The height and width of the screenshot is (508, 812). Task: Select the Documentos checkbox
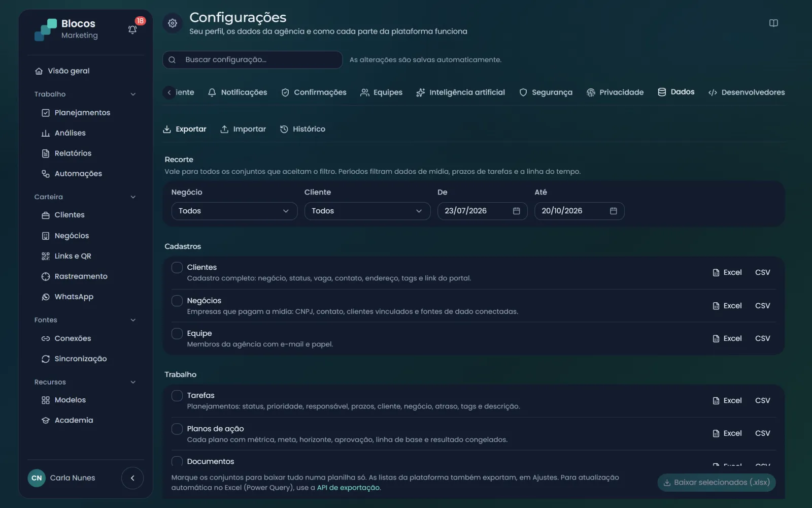point(177,461)
